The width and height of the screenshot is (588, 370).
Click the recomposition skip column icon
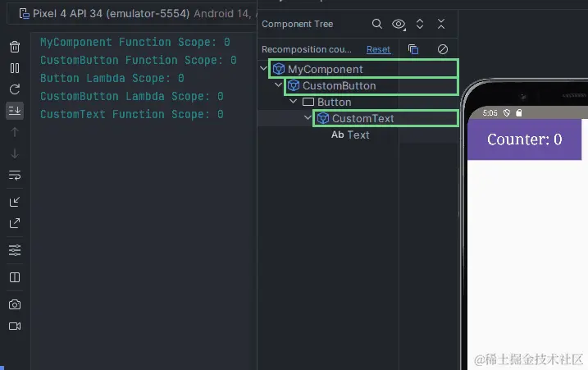click(x=443, y=49)
